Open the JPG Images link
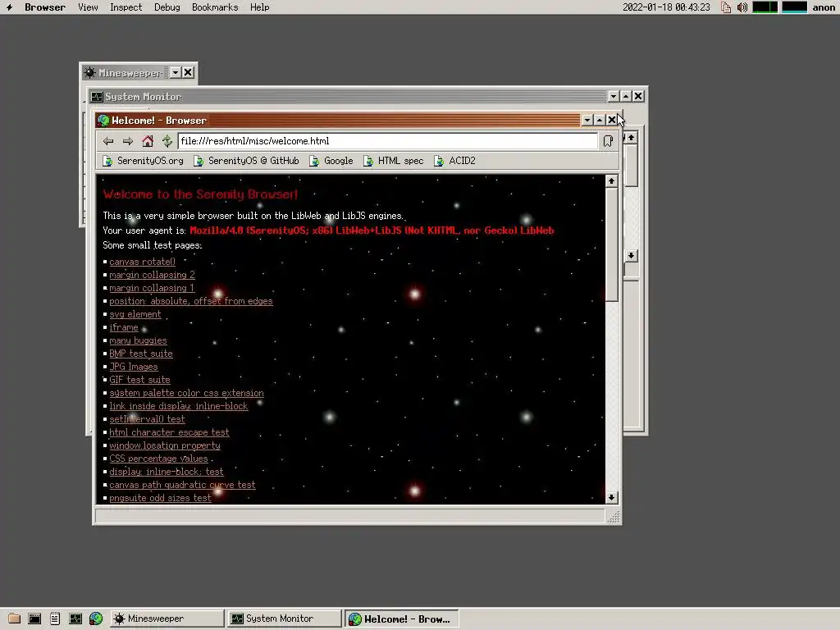Image resolution: width=840 pixels, height=630 pixels. tap(134, 367)
